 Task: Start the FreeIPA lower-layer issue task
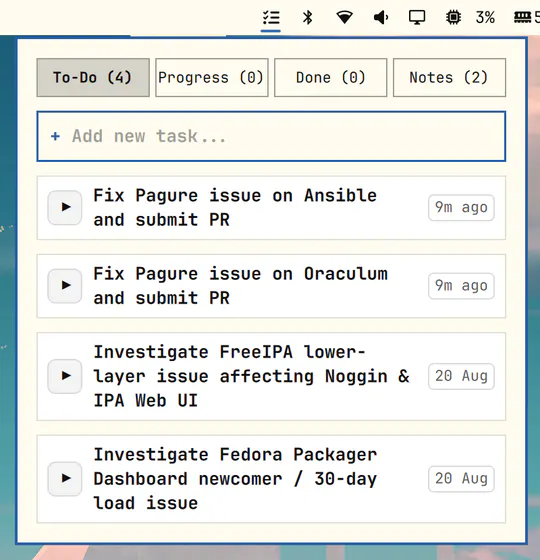click(x=65, y=376)
